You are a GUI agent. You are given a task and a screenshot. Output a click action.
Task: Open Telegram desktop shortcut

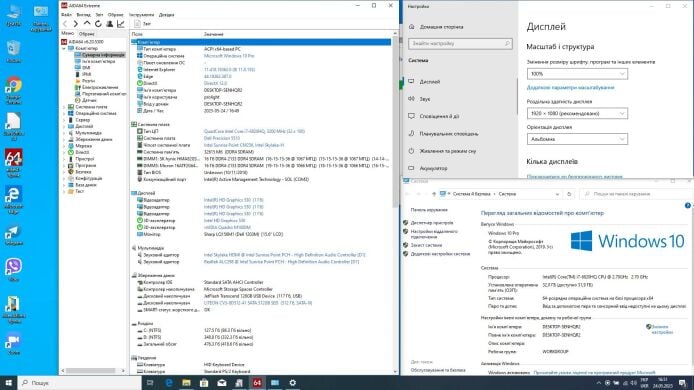(x=14, y=235)
